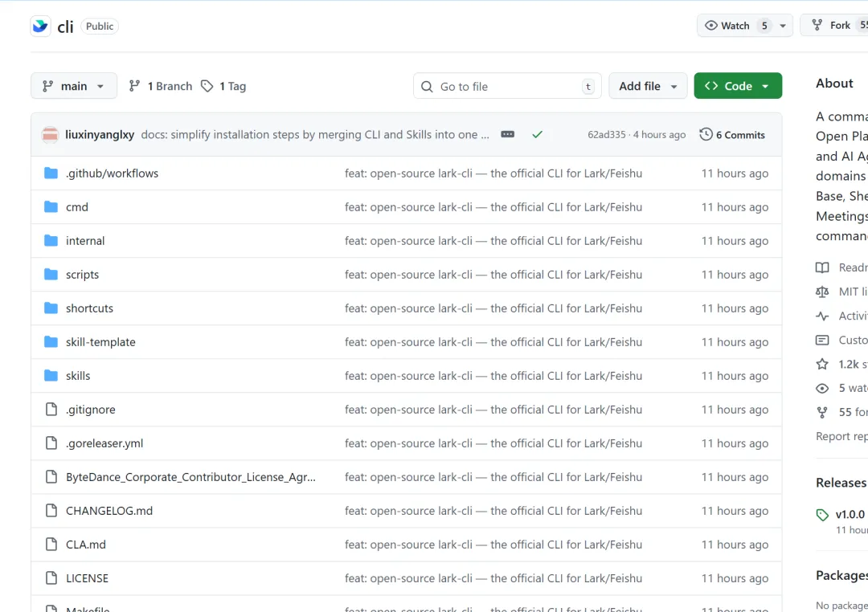This screenshot has height=612, width=868.
Task: Expand commit message with ellipsis button
Action: [x=508, y=134]
